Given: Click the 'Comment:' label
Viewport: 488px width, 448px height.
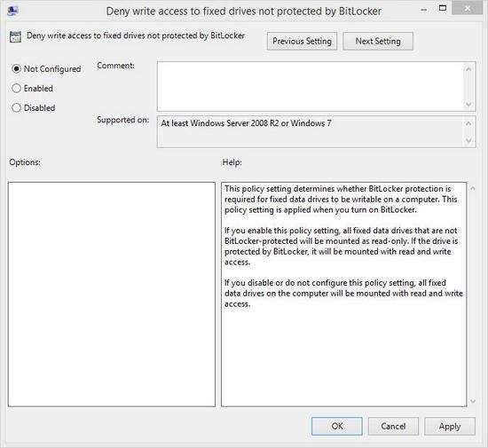Looking at the screenshot, I should coord(115,66).
